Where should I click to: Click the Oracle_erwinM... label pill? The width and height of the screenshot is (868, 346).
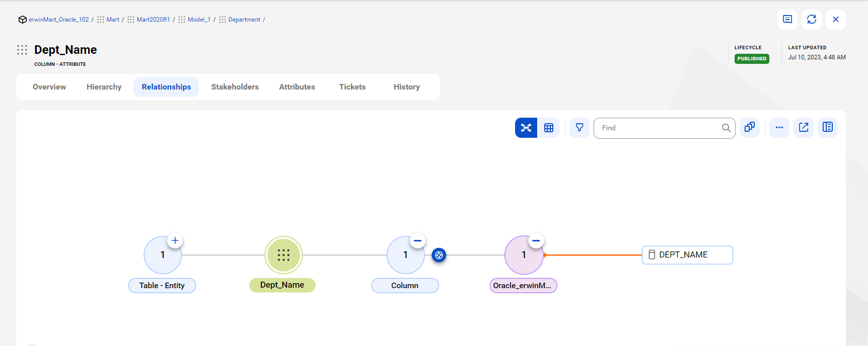click(523, 286)
